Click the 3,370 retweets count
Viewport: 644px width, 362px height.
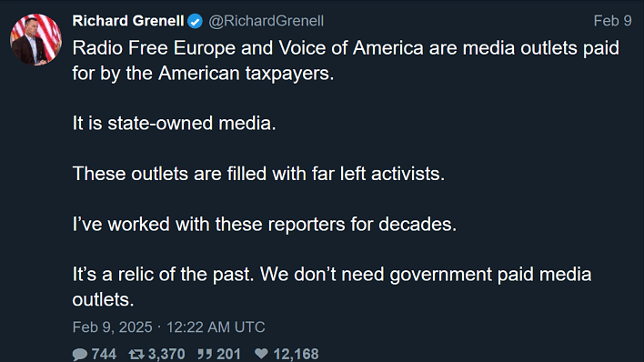[166, 354]
